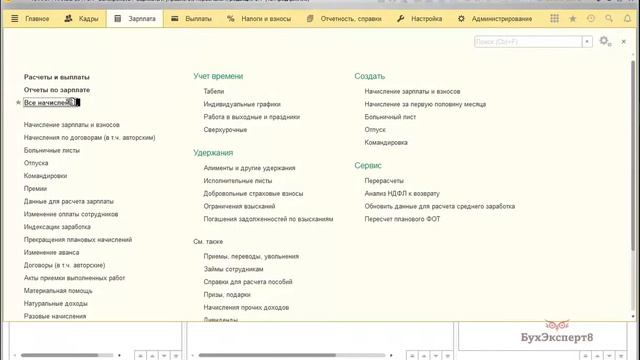
Task: Open Исполнительные листы
Action: pyautogui.click(x=238, y=181)
